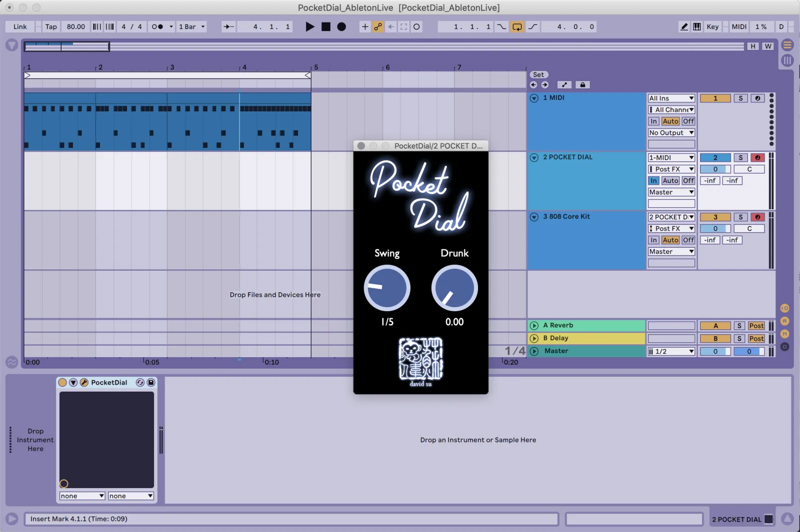Toggle the Draw Mode pencil icon
The width and height of the screenshot is (800, 532).
[x=684, y=27]
